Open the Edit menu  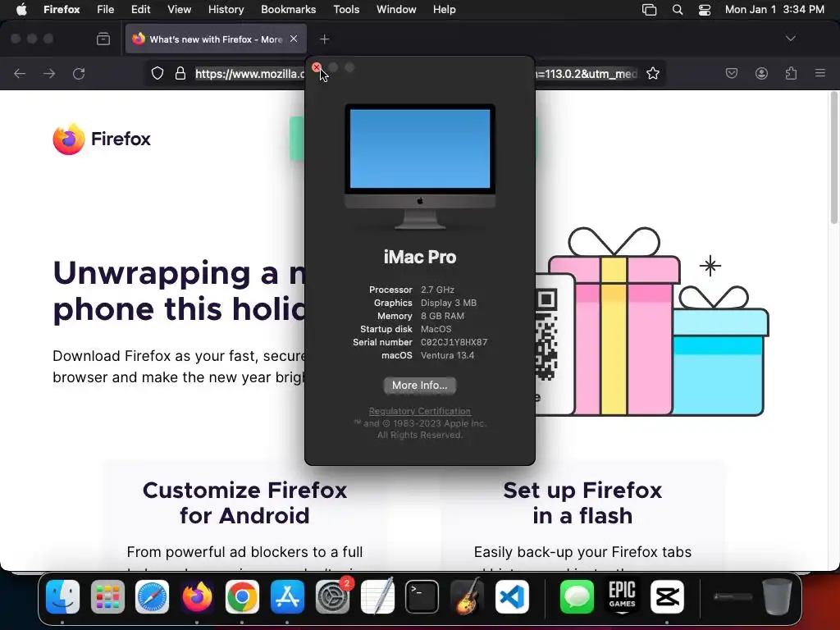tap(140, 10)
